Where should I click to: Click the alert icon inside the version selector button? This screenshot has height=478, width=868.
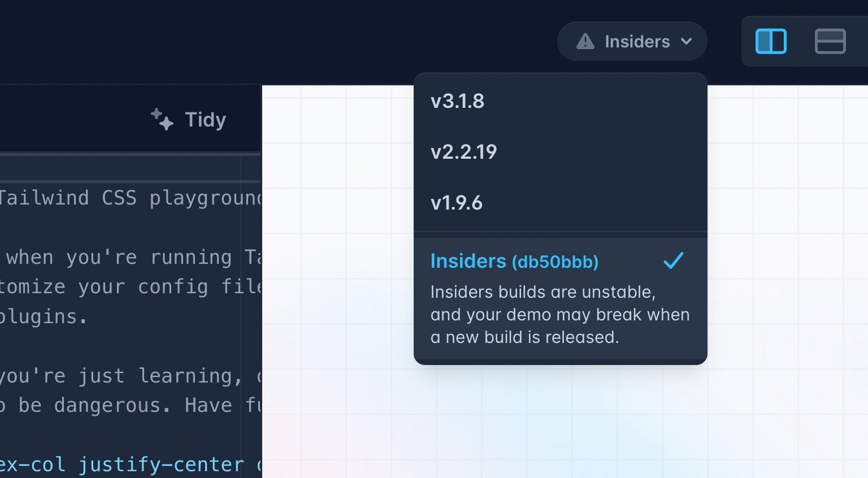[585, 41]
